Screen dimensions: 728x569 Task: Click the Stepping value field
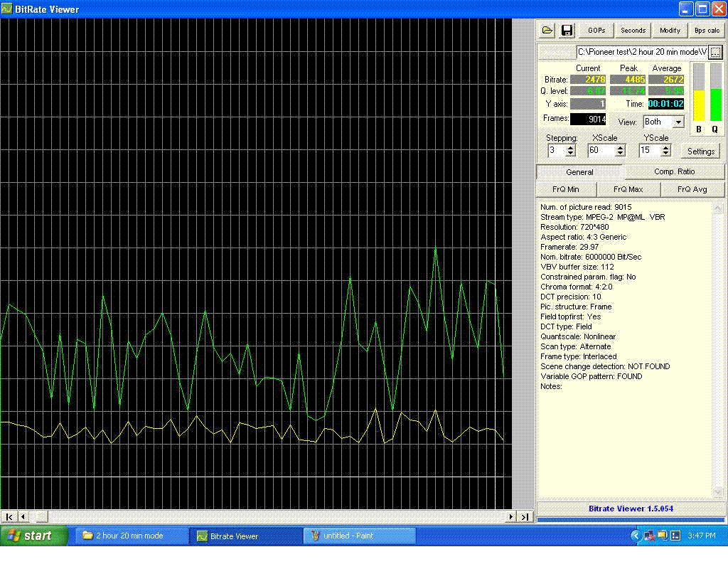point(557,151)
